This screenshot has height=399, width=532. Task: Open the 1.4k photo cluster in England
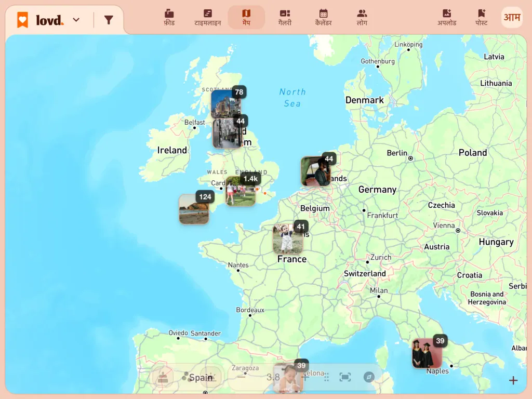pos(241,191)
